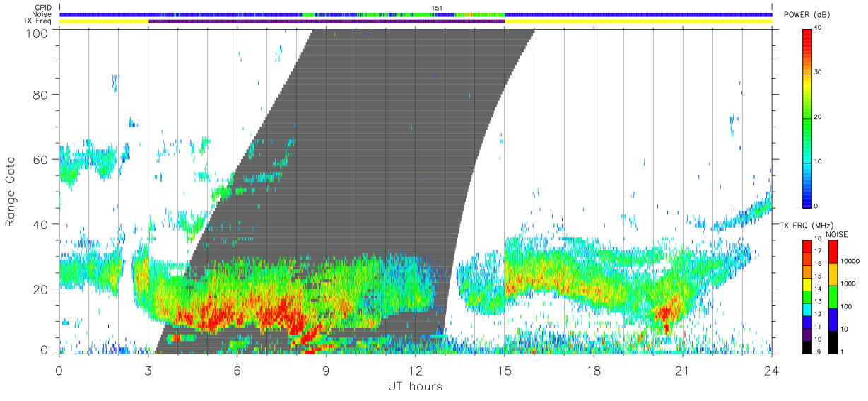Select the yellow segment of the TX frequency colorbar
868x401 pixels.
pyautogui.click(x=807, y=286)
